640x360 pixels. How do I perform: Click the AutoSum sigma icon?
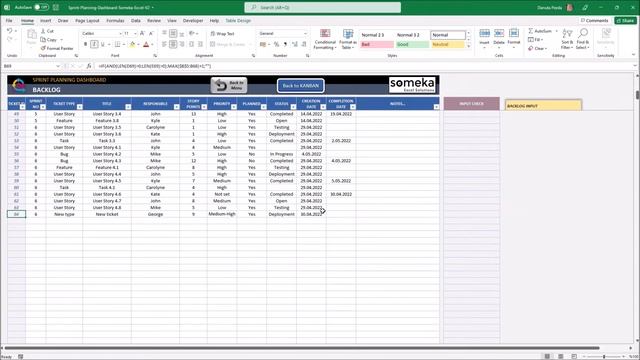(x=531, y=31)
